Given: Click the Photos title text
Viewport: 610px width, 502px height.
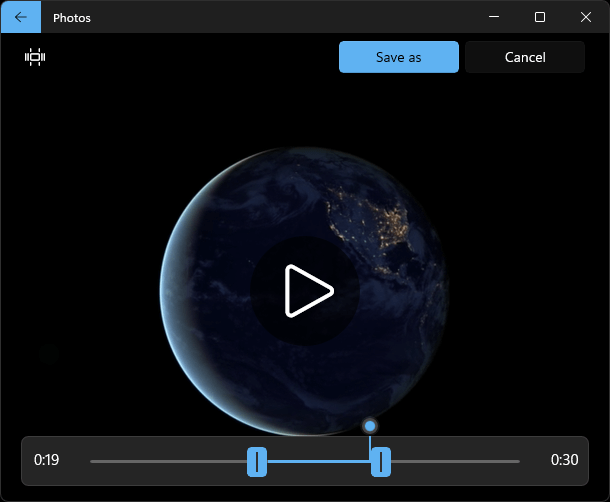Looking at the screenshot, I should [x=72, y=18].
